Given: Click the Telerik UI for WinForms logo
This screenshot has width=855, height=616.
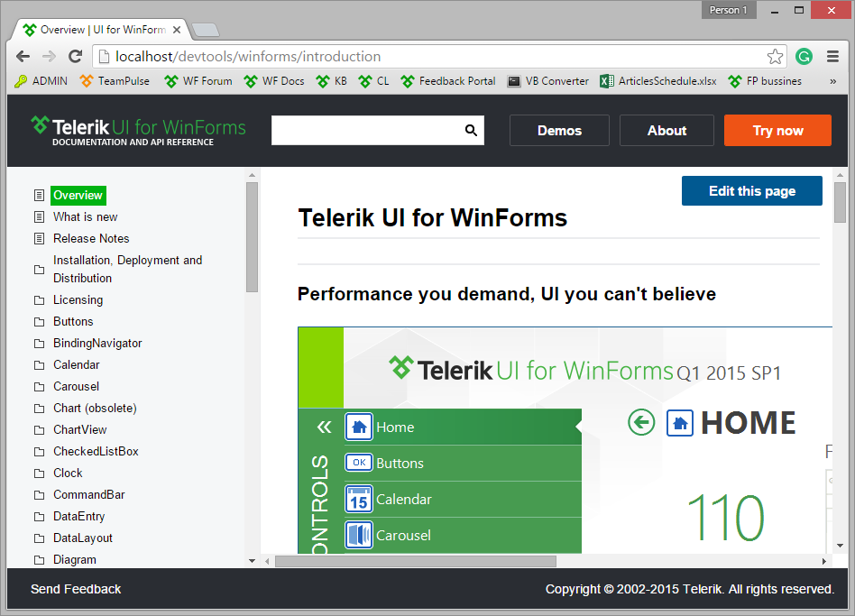Looking at the screenshot, I should point(139,130).
